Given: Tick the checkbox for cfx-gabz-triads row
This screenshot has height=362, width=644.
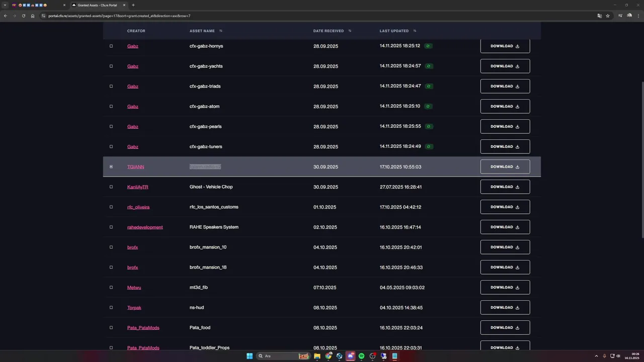Looking at the screenshot, I should pyautogui.click(x=111, y=86).
